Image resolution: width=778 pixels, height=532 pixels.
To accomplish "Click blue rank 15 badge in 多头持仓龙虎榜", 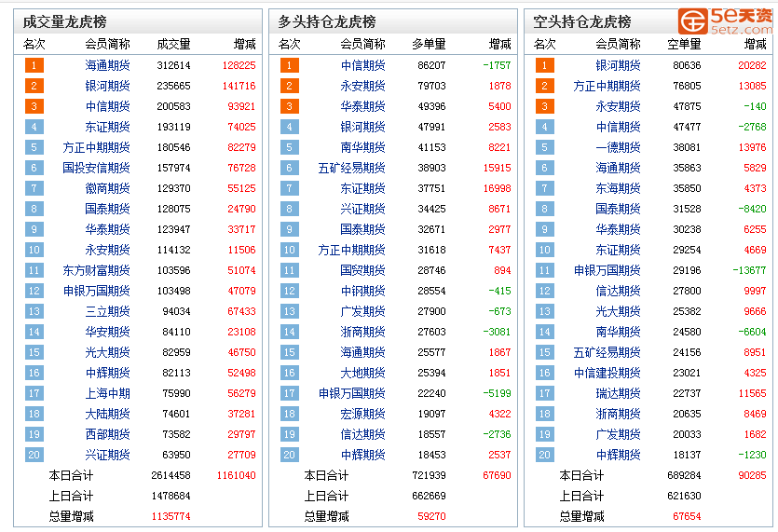I will click(x=289, y=352).
